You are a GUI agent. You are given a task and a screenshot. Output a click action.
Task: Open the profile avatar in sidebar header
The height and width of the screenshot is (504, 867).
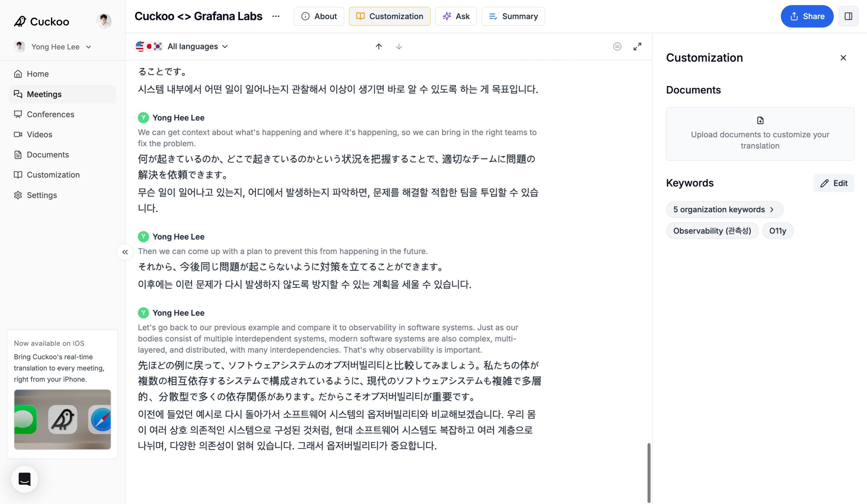(104, 21)
